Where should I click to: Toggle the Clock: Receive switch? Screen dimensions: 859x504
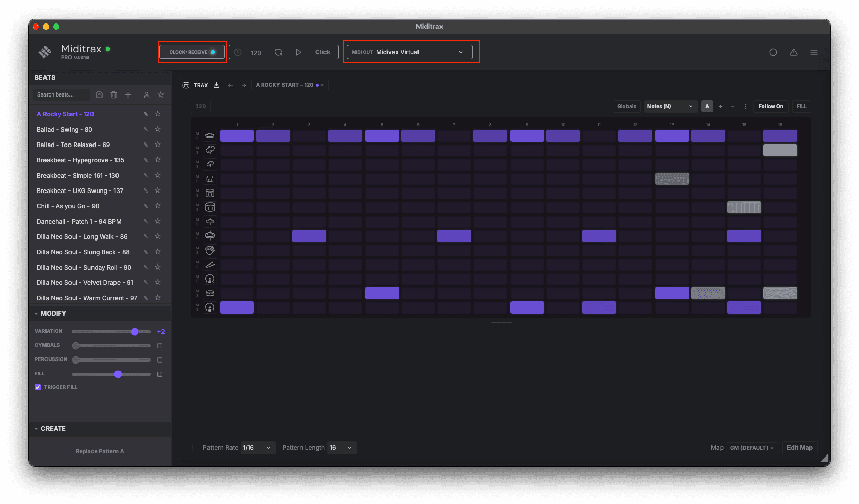[192, 52]
